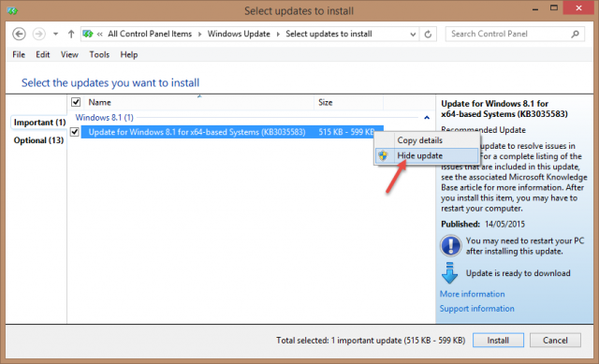Switch to Optional (13) updates
This screenshot has height=364, width=599.
tap(38, 140)
